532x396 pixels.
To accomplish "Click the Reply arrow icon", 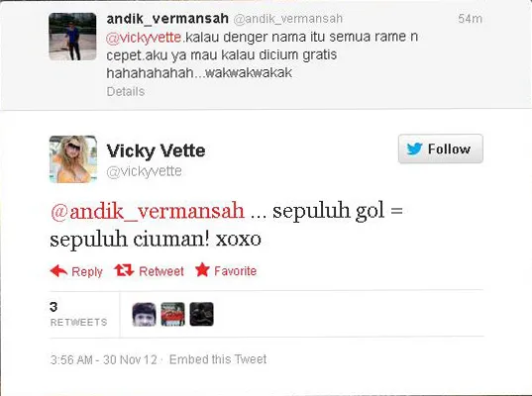I will tap(58, 270).
